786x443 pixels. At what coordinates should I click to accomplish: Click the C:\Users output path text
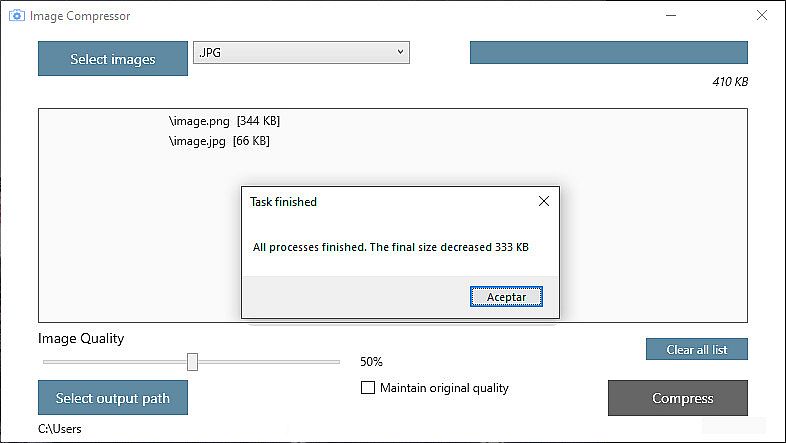pyautogui.click(x=60, y=429)
